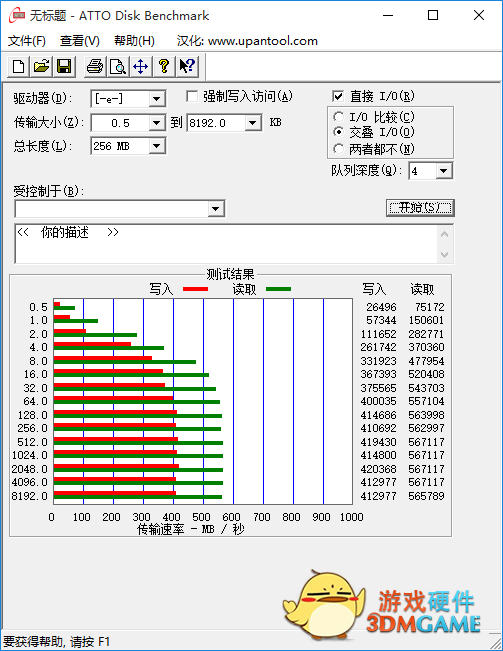This screenshot has height=651, width=503.
Task: Click the yellow question mark help icon
Action: click(164, 66)
